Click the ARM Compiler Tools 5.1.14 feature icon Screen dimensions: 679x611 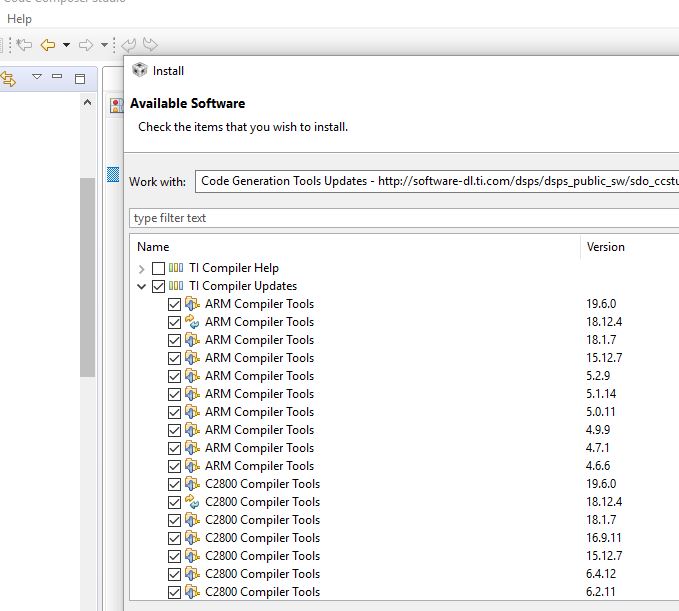click(x=192, y=394)
